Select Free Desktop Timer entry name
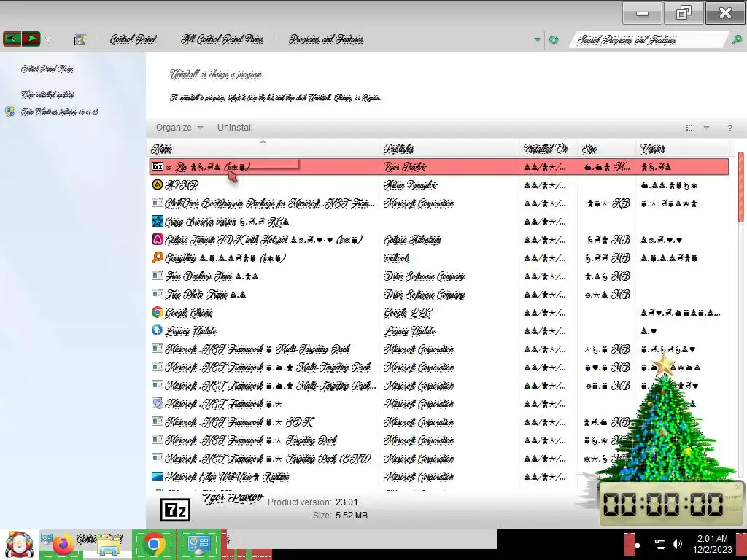Screen dimensions: 747x560 212,276
